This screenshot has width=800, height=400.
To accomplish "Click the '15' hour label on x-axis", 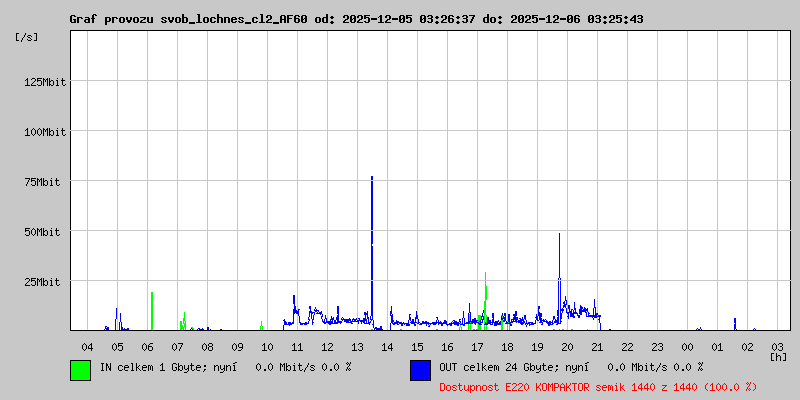I will pos(417,347).
